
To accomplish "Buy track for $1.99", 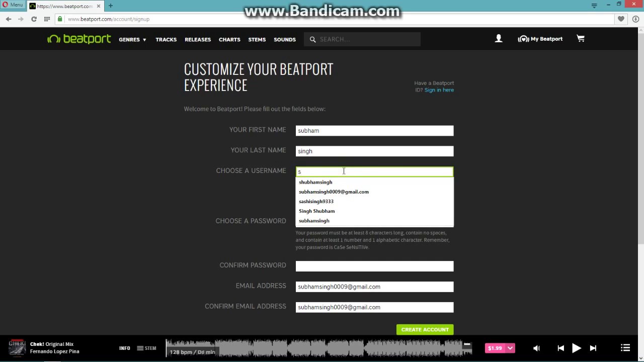I will (495, 348).
